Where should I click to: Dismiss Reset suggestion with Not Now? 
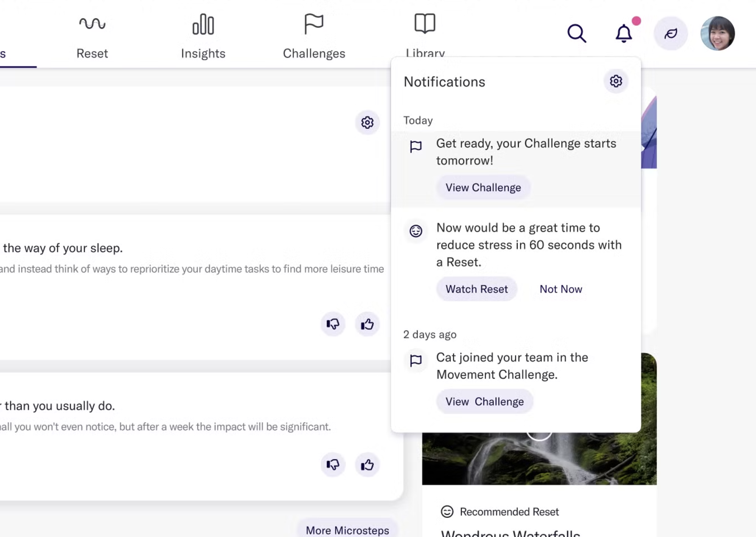(561, 289)
